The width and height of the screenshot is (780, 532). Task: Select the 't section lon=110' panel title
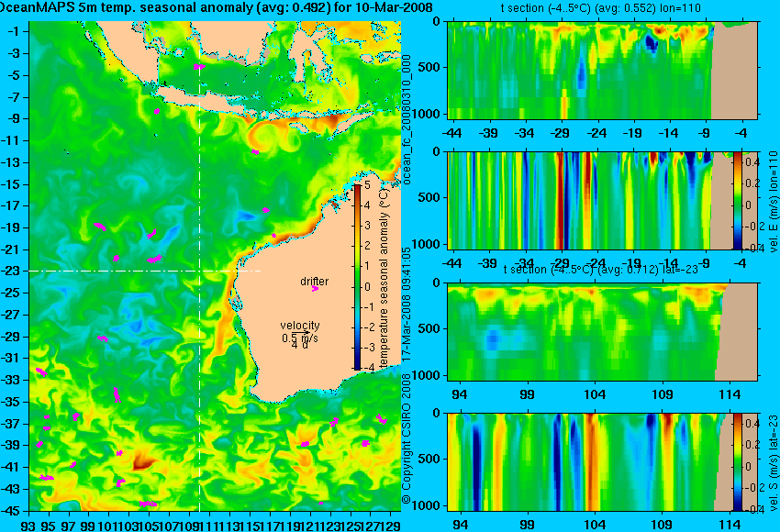point(601,8)
